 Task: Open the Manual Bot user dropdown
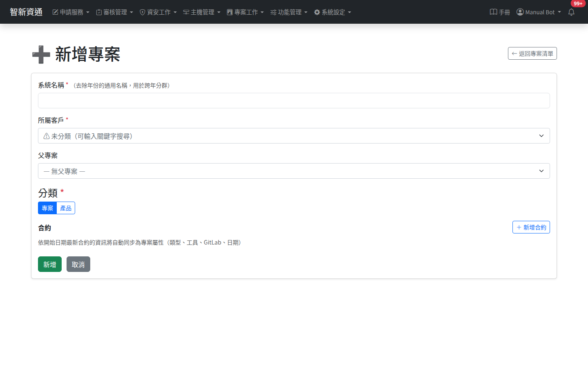539,12
